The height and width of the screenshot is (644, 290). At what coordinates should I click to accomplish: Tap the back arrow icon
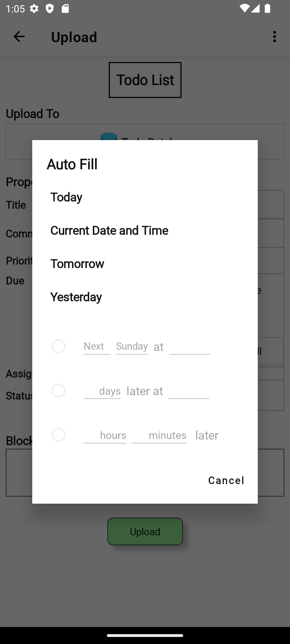click(x=19, y=37)
